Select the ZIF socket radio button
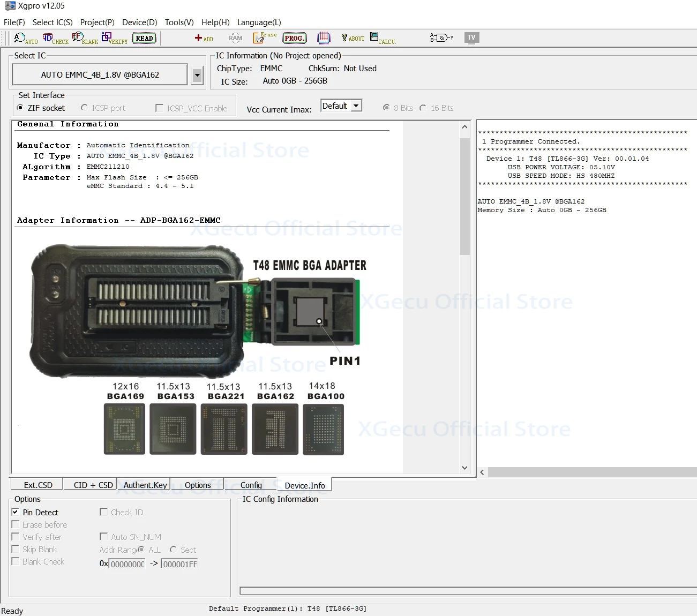 20,108
